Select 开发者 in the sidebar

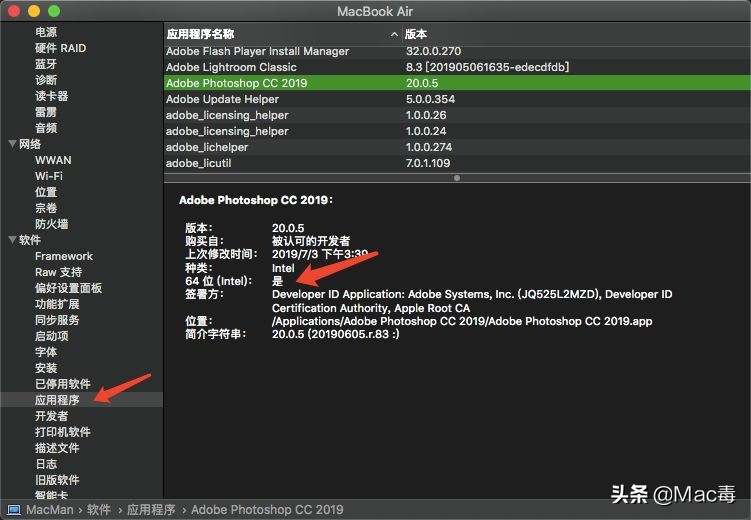point(51,416)
